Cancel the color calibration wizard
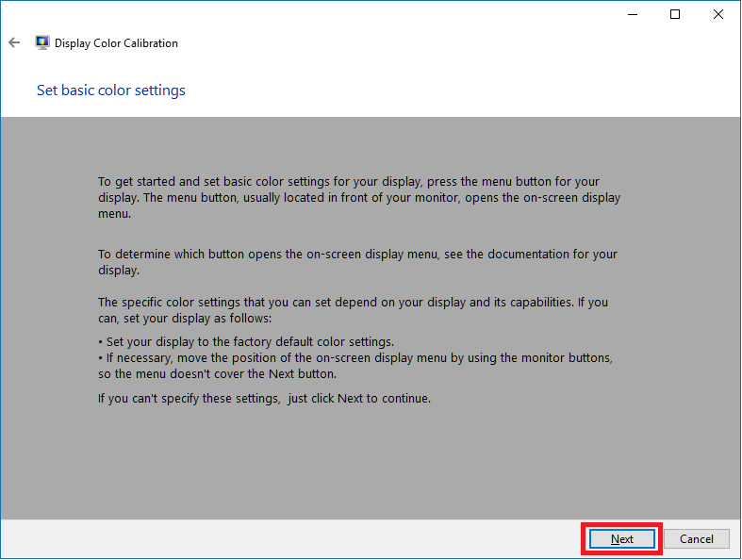The height and width of the screenshot is (560, 742). point(696,539)
